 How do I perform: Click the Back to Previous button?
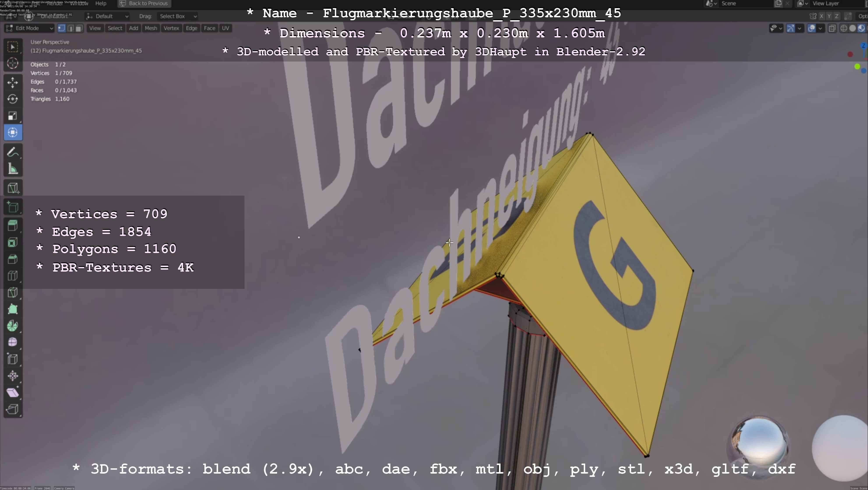pyautogui.click(x=144, y=3)
